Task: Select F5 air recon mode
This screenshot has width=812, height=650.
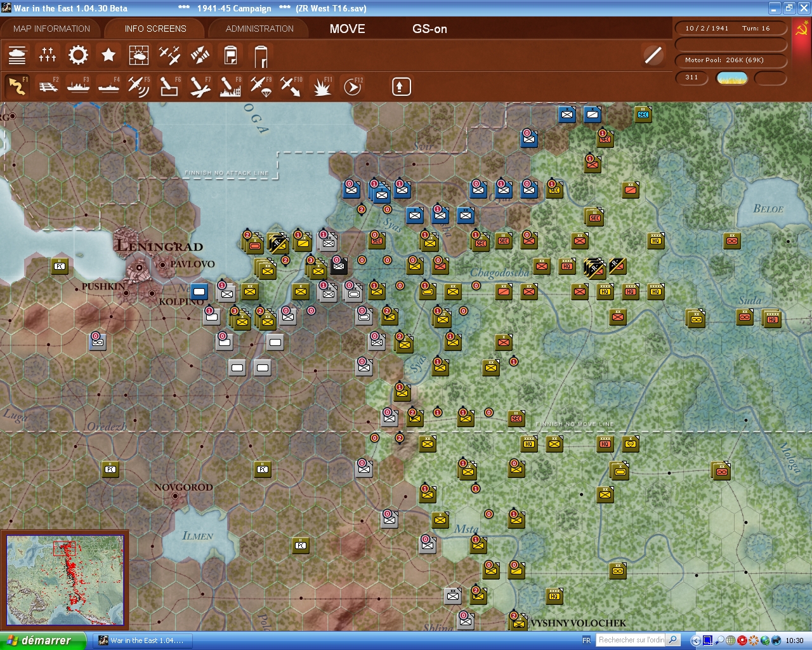Action: point(139,86)
